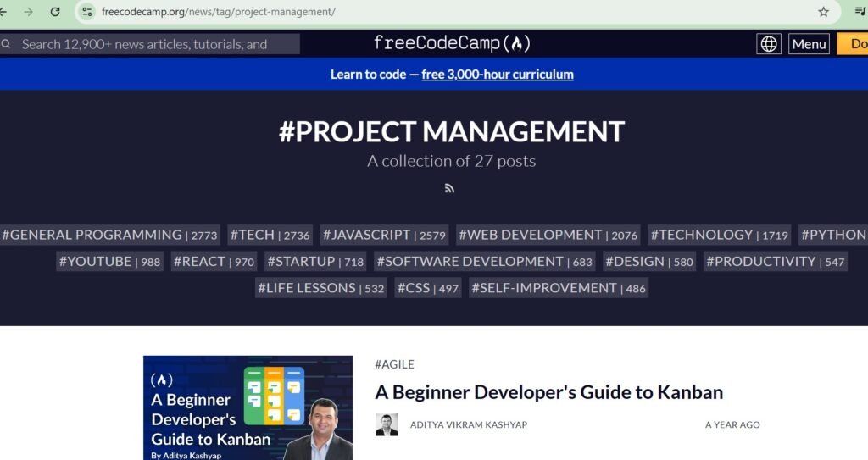868x460 pixels.
Task: Click the address bar URL
Action: [218, 12]
